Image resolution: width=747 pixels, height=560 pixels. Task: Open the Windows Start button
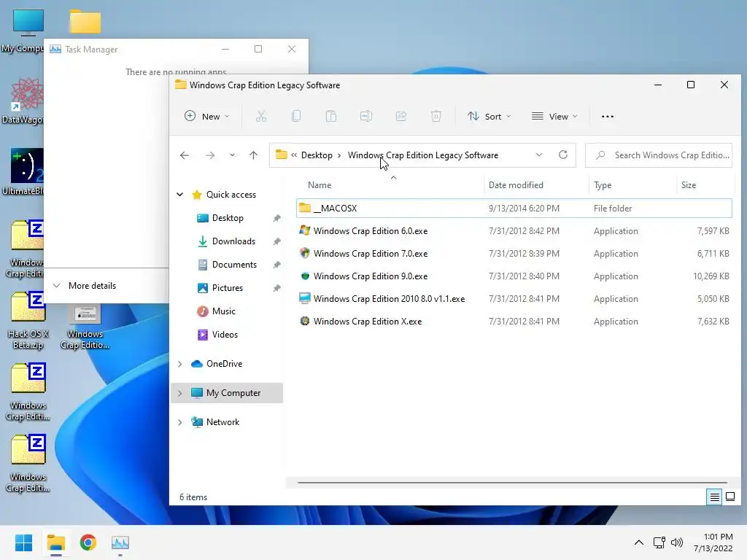pos(24,542)
